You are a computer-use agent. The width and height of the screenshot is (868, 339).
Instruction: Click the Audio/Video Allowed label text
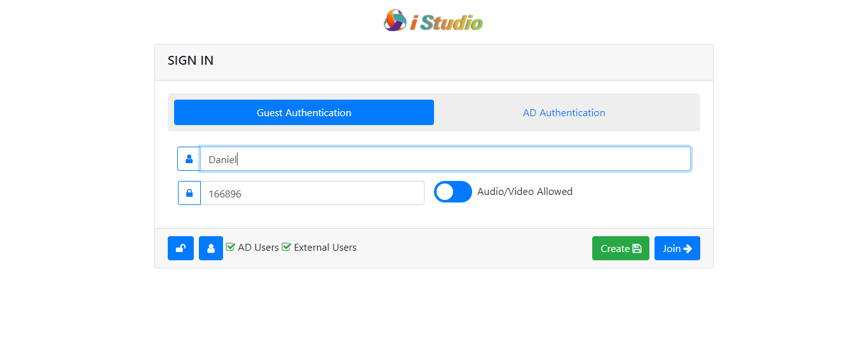pos(525,192)
